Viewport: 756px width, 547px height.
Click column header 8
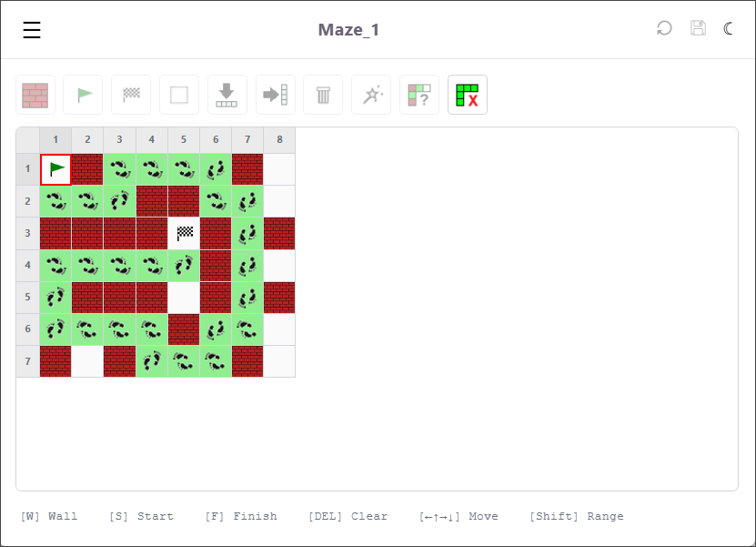point(279,139)
